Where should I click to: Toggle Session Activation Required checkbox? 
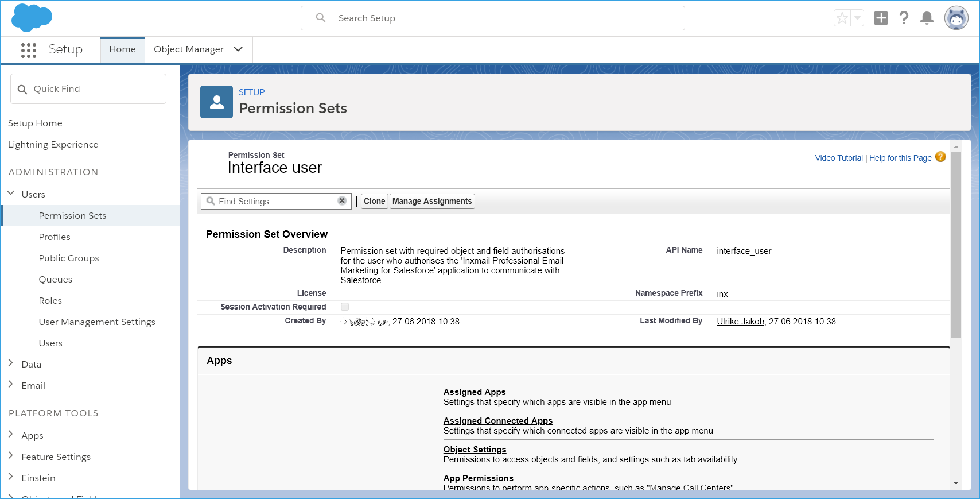pyautogui.click(x=345, y=307)
